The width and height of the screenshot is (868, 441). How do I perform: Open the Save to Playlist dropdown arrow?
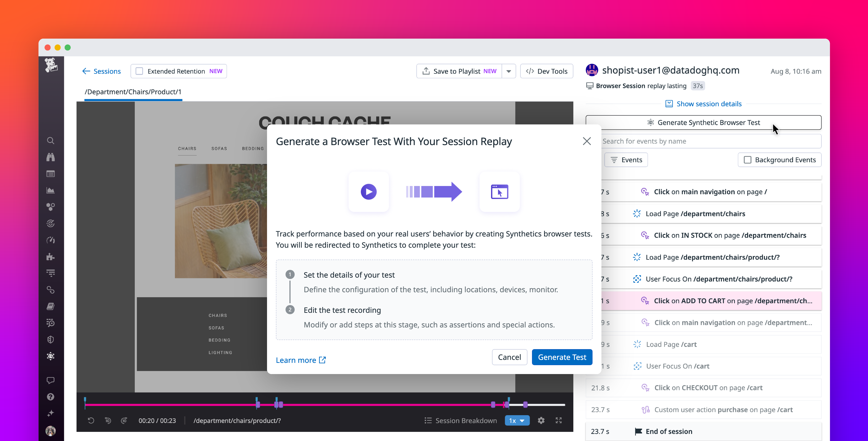509,71
